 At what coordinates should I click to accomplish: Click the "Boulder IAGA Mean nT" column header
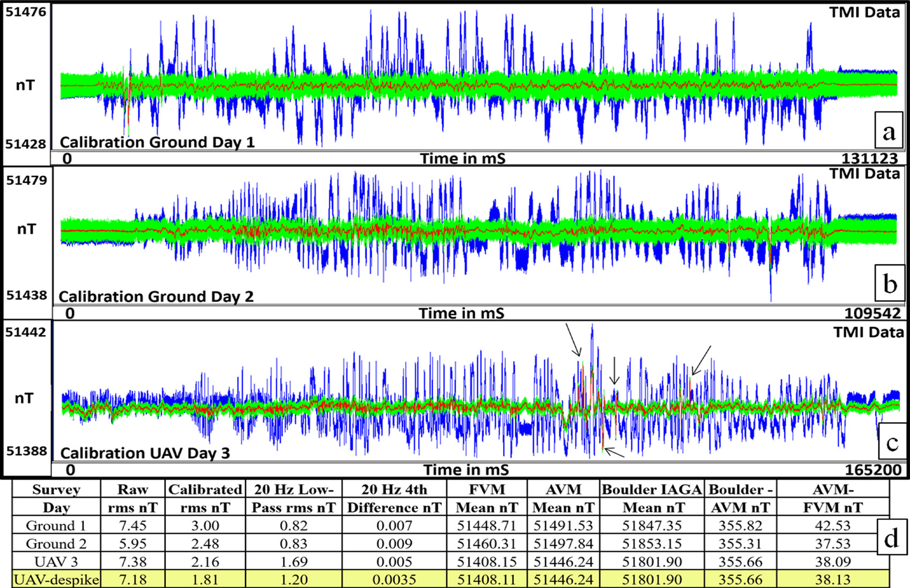coord(654,498)
